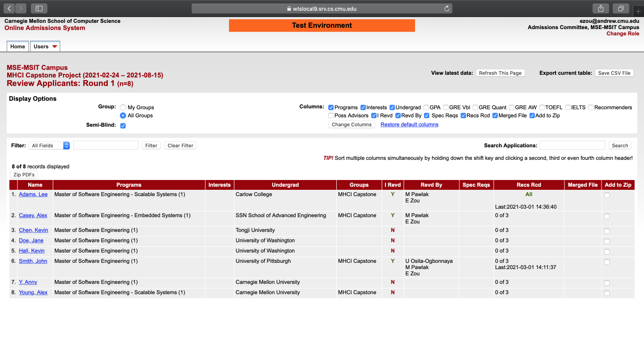
Task: Uncheck the Interests column checkbox
Action: coord(363,107)
